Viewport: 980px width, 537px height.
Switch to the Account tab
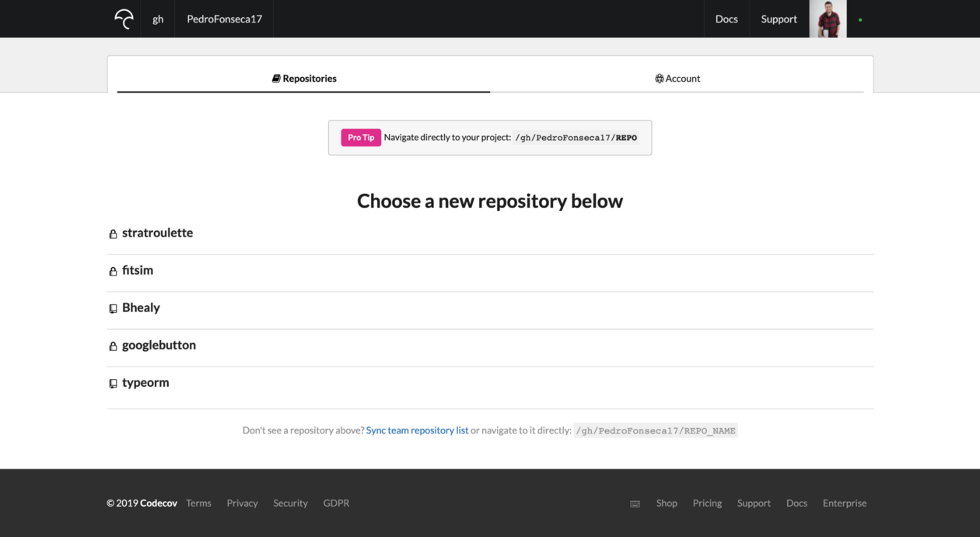click(x=677, y=78)
